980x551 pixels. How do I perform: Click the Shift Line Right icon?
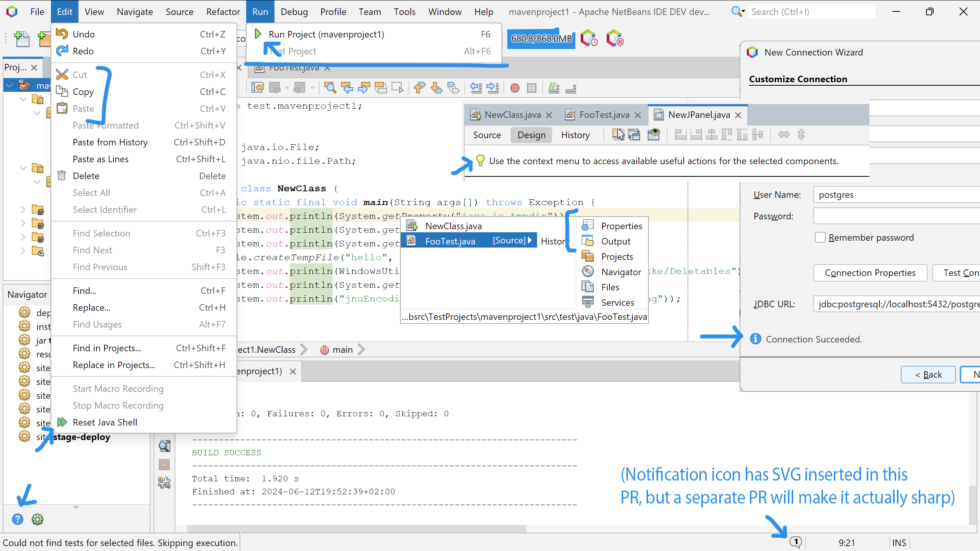tap(493, 88)
